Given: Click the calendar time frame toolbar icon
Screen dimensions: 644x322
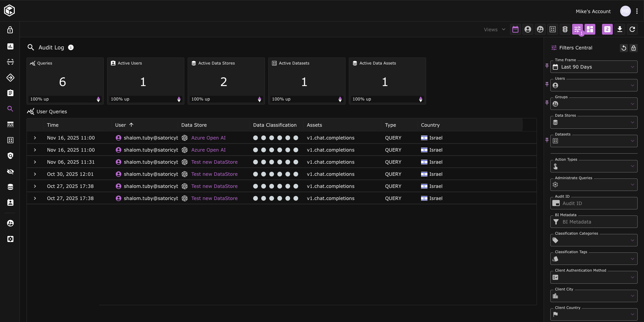Looking at the screenshot, I should click(515, 30).
